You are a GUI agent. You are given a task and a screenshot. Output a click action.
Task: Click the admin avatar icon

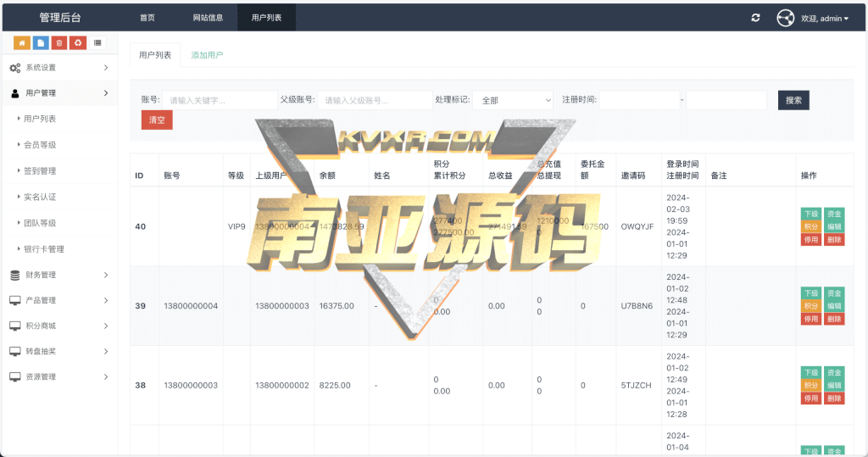[x=786, y=18]
